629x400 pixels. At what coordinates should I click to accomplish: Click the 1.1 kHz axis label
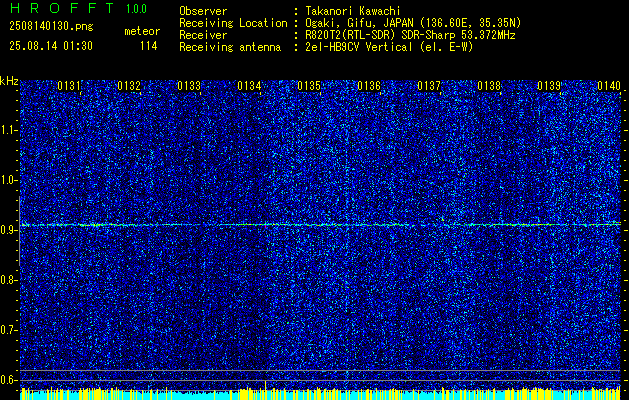[8, 130]
